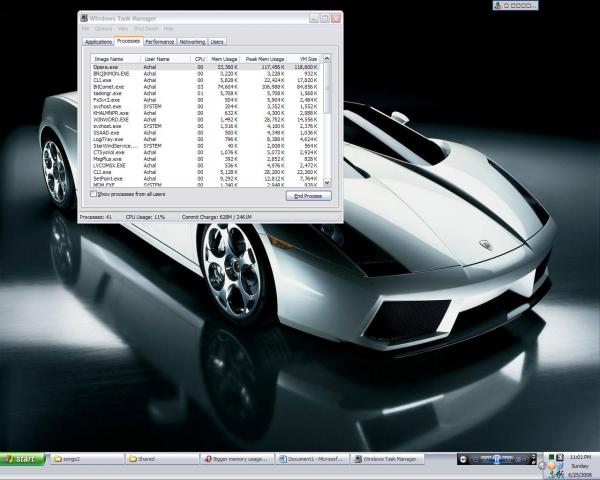Select the FxSvr2.exe process row
Viewport: 600px width, 480px height.
(x=207, y=100)
